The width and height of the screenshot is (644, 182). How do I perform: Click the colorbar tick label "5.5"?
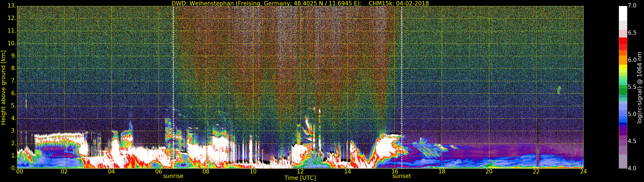click(x=632, y=87)
